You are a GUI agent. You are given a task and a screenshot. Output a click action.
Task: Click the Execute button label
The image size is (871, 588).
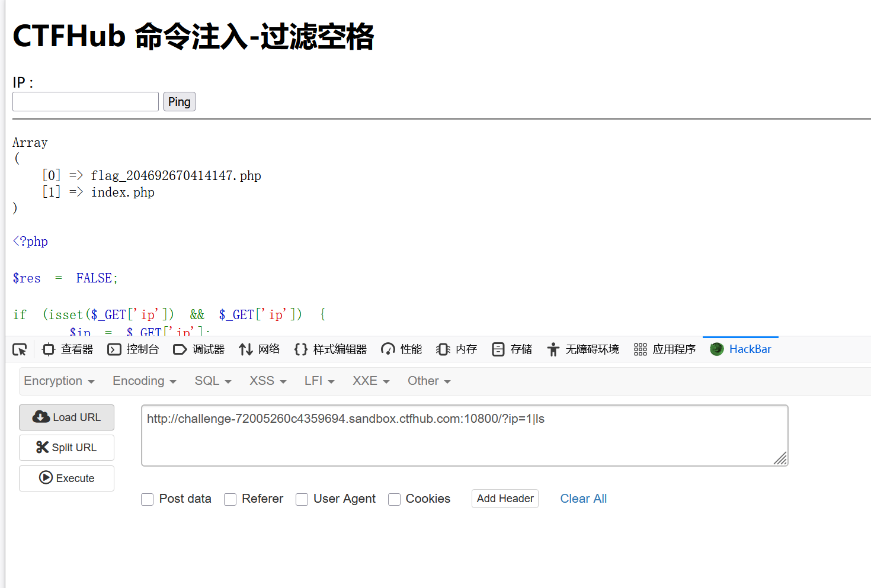click(x=75, y=478)
